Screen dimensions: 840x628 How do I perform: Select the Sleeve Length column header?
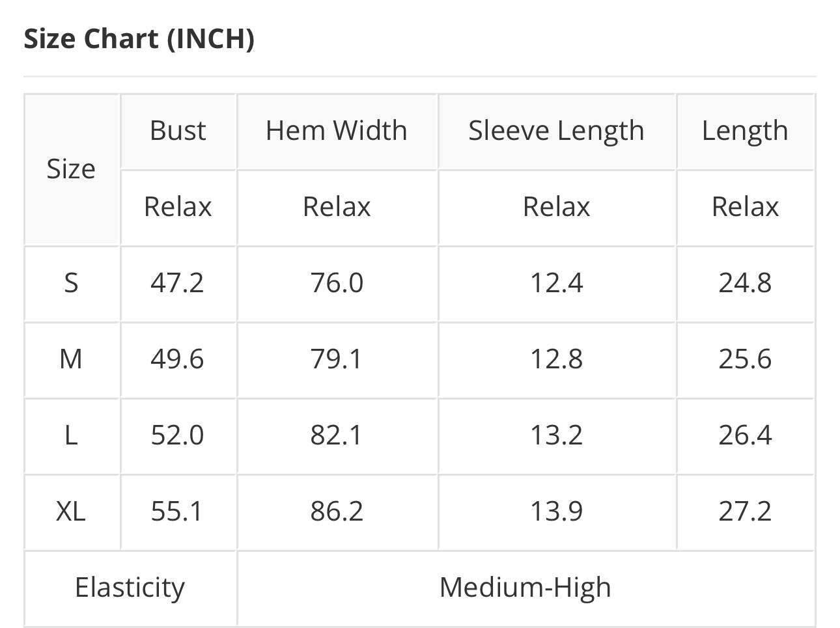click(557, 131)
